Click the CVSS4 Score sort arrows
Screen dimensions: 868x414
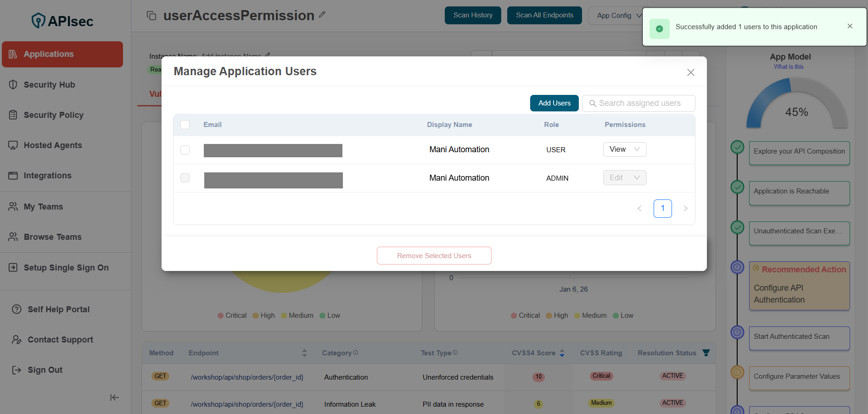click(562, 353)
